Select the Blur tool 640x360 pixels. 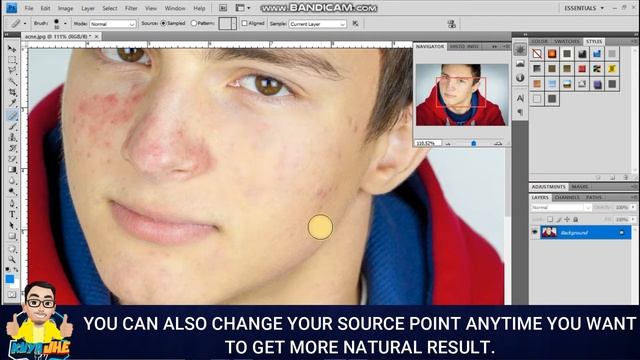[x=12, y=181]
